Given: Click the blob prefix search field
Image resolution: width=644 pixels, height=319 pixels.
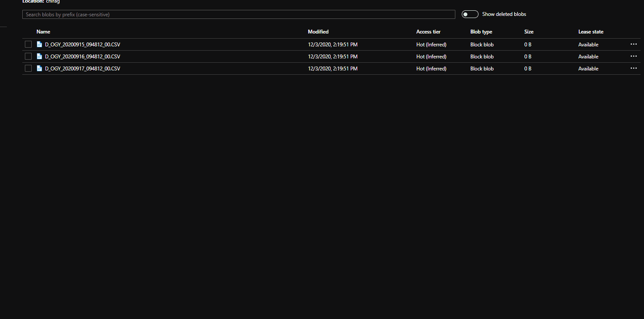Looking at the screenshot, I should 238,14.
